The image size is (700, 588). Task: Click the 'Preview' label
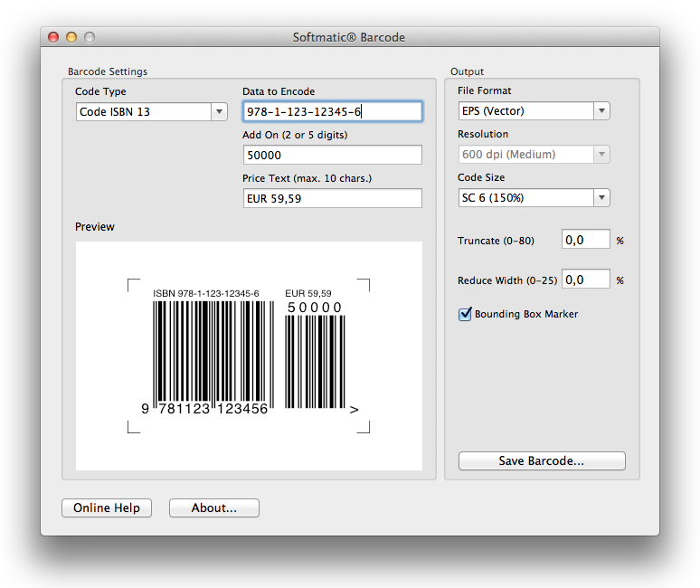95,227
